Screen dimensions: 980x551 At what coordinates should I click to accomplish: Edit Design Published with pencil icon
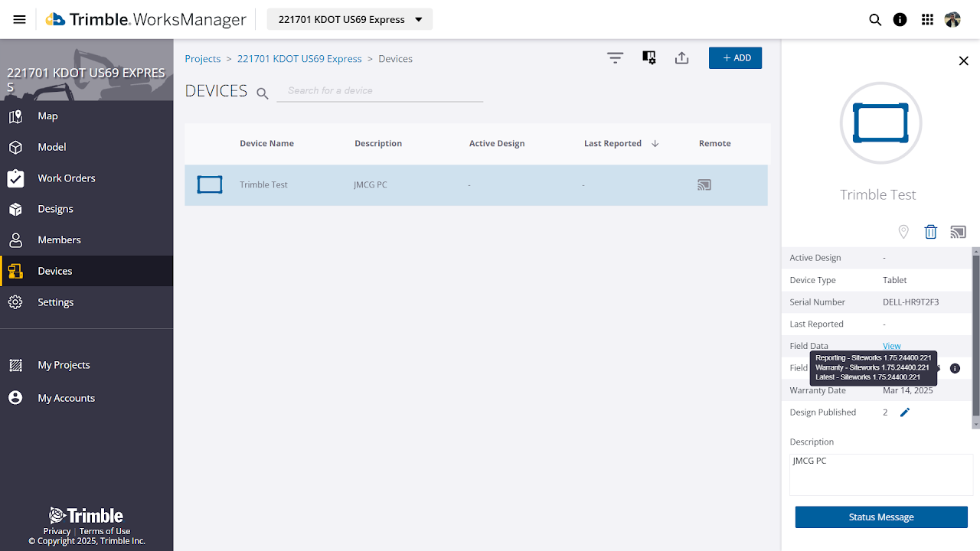click(x=905, y=412)
